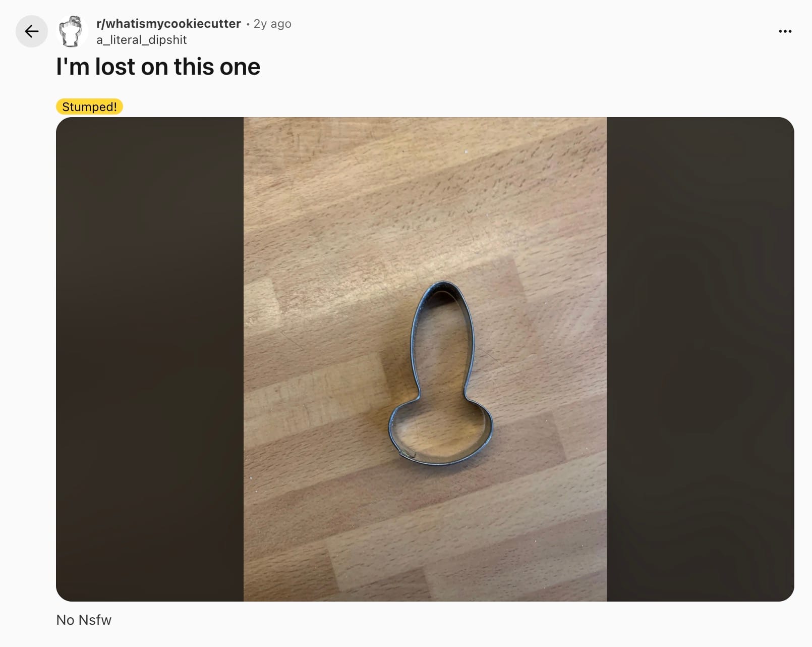
Task: View the profile of a_literal_dipshit
Action: pos(141,40)
